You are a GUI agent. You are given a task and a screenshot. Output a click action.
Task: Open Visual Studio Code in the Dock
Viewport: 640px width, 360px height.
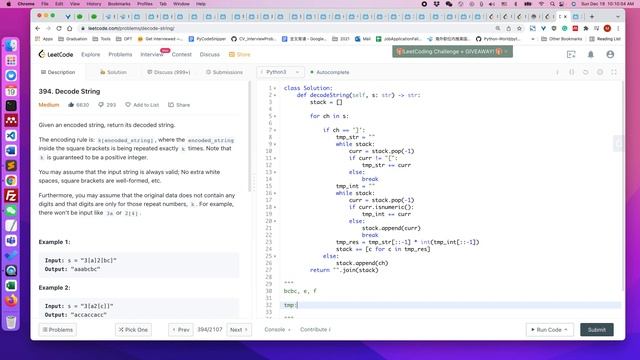[11, 136]
